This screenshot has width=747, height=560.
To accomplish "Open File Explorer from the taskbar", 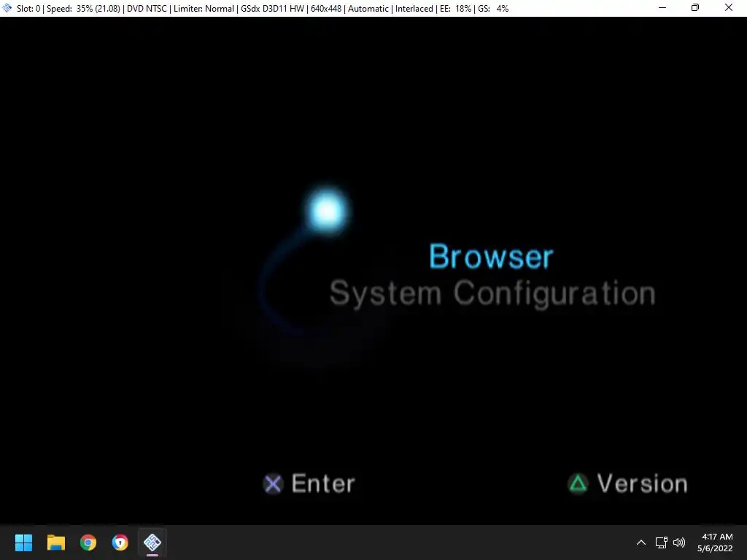I will [55, 542].
